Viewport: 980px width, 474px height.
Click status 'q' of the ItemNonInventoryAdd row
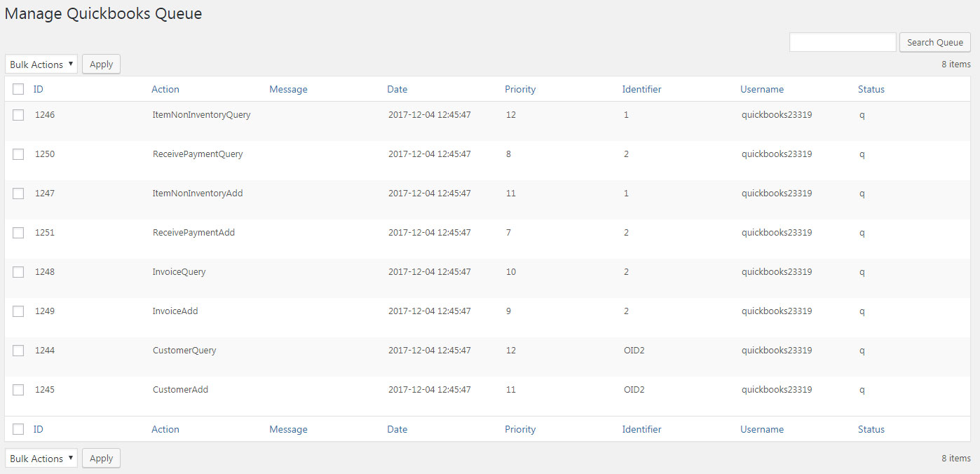[862, 194]
